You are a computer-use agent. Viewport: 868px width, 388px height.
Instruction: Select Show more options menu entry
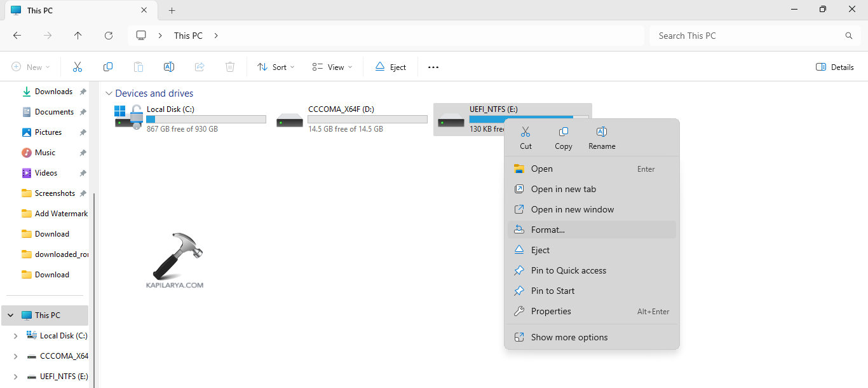(569, 337)
